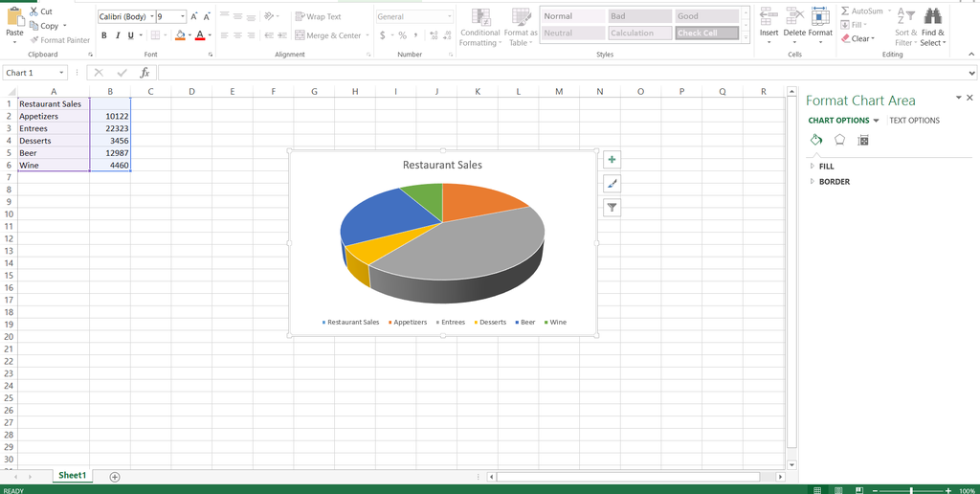
Task: Toggle Bold formatting
Action: point(104,35)
